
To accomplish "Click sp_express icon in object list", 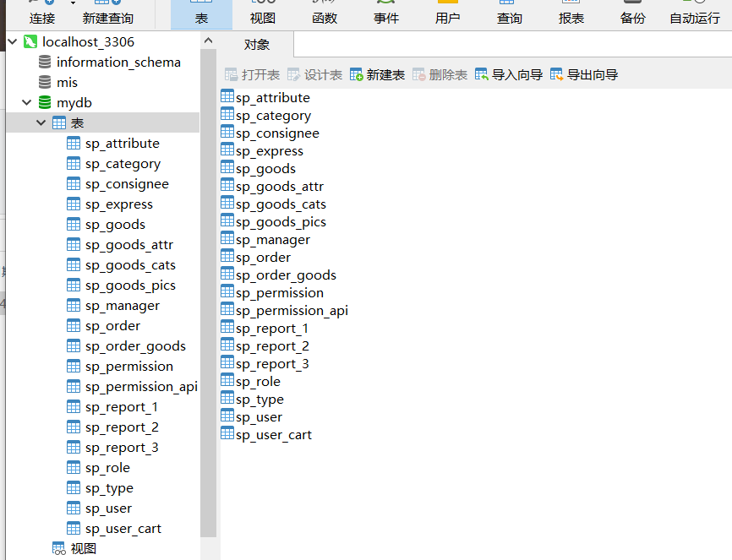I will pos(227,150).
